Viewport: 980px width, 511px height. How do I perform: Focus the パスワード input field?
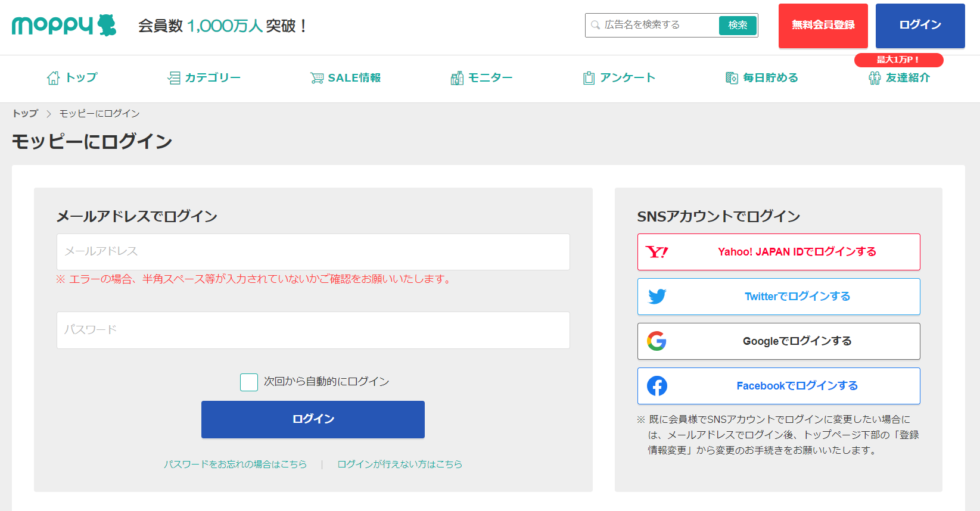(313, 331)
